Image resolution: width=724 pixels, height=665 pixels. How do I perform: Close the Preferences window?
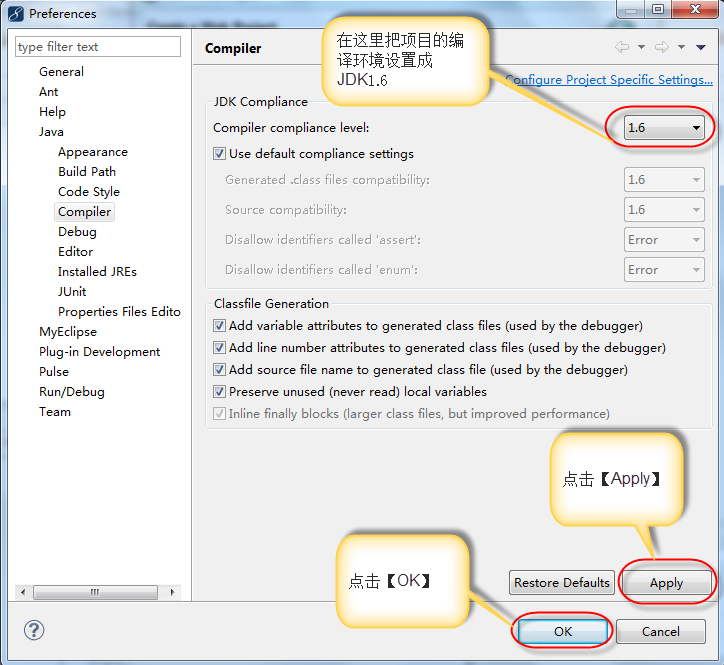695,9
